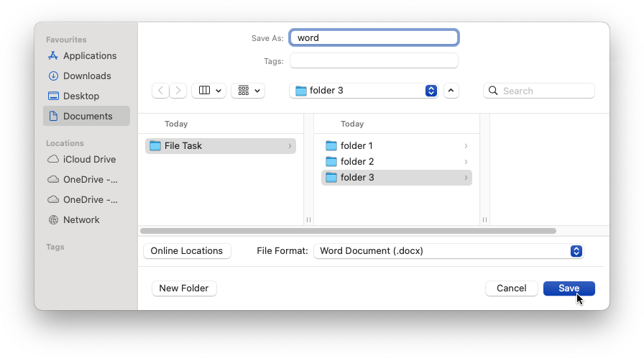Select Desktop in the sidebar

(x=74, y=96)
